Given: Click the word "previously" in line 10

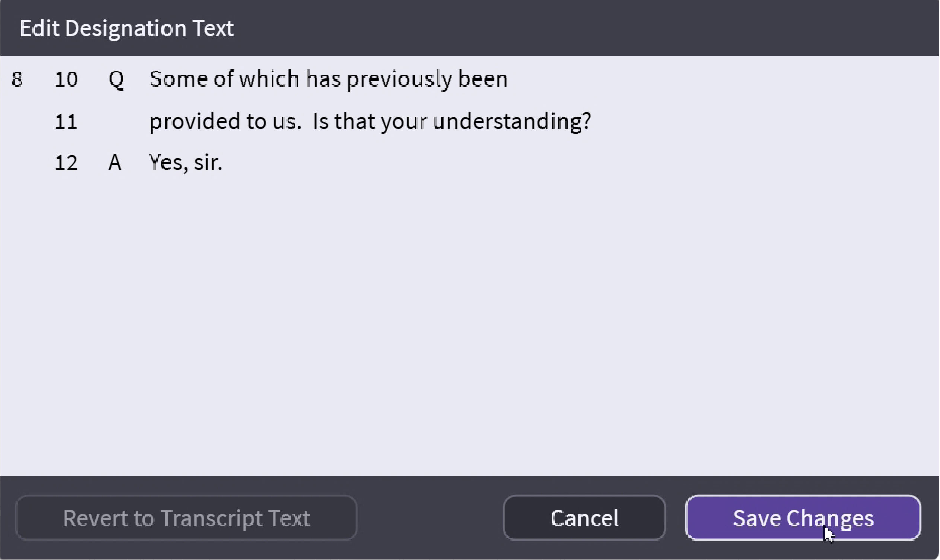Looking at the screenshot, I should point(399,79).
